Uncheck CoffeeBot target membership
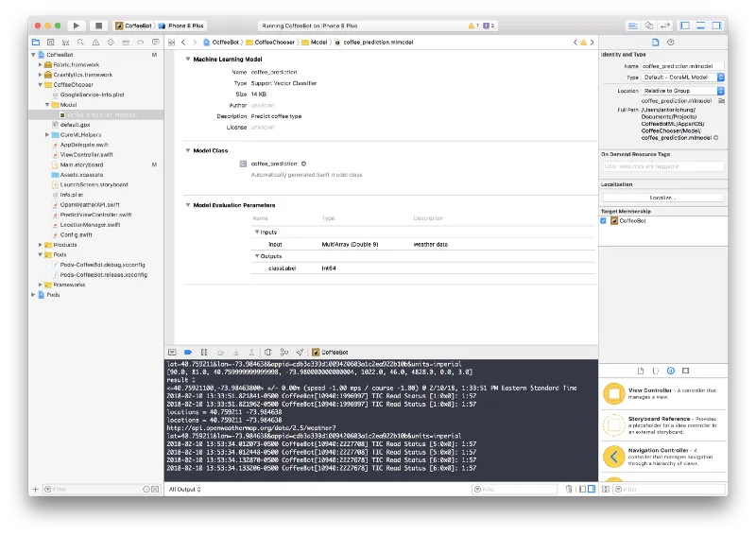The image size is (756, 536). point(603,221)
